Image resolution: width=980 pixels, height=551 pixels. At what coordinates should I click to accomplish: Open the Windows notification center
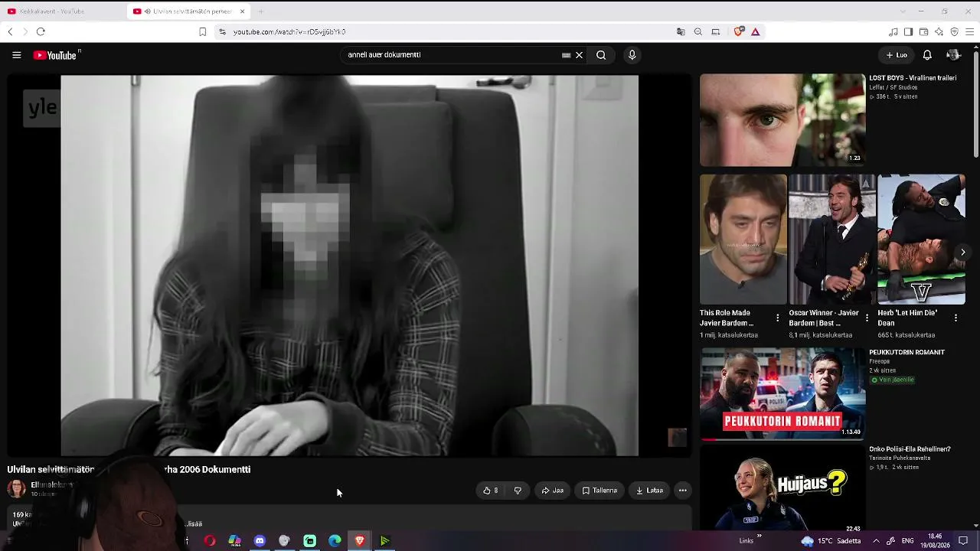point(963,541)
